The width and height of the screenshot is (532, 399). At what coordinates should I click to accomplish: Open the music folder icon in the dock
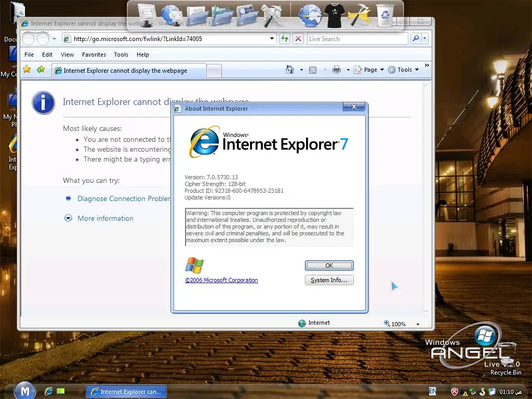222,16
